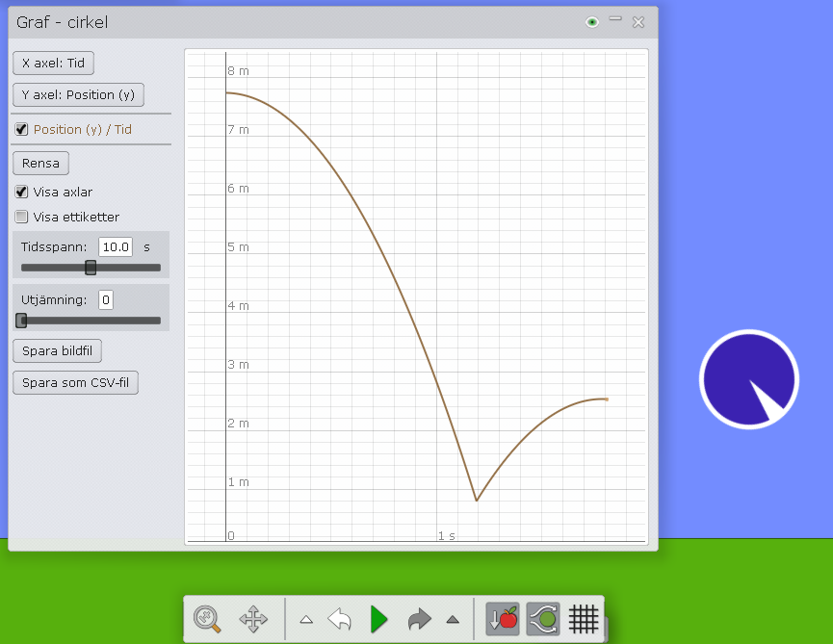
Task: Open the X axel: Tid selector
Action: click(x=53, y=64)
